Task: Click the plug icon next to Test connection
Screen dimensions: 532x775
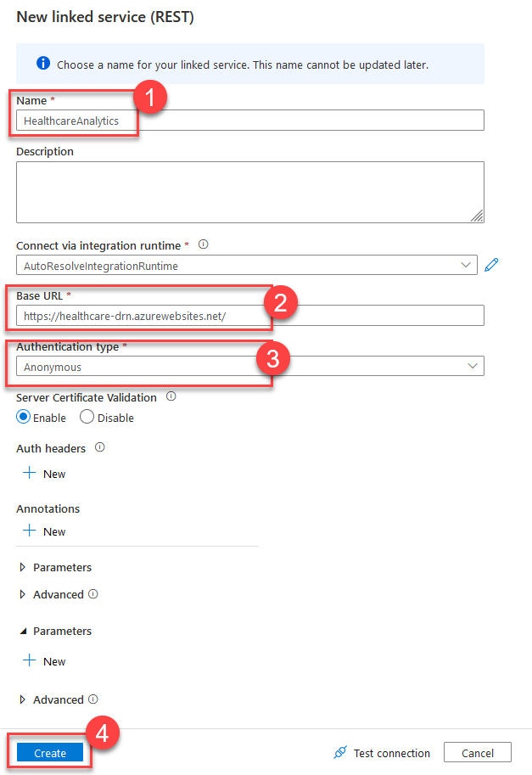Action: pyautogui.click(x=339, y=752)
